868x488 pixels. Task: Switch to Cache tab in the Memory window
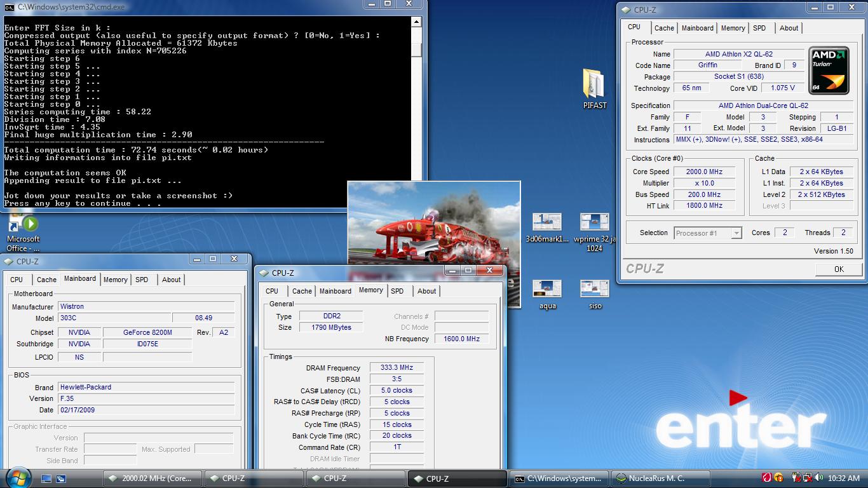point(302,291)
